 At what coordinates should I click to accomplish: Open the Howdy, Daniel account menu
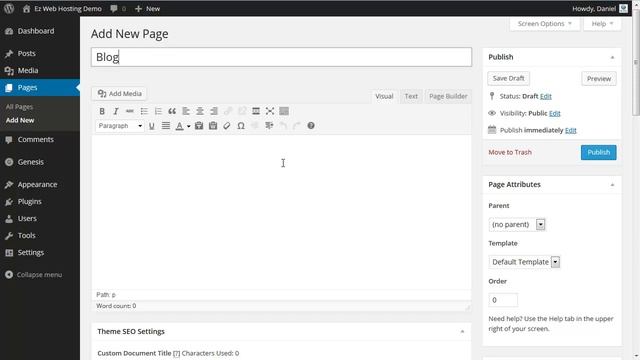click(600, 9)
